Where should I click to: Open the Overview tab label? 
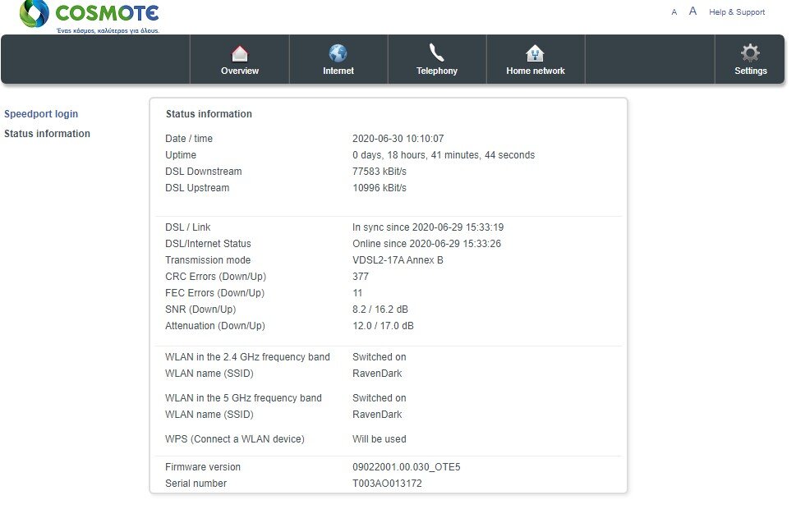pyautogui.click(x=240, y=71)
